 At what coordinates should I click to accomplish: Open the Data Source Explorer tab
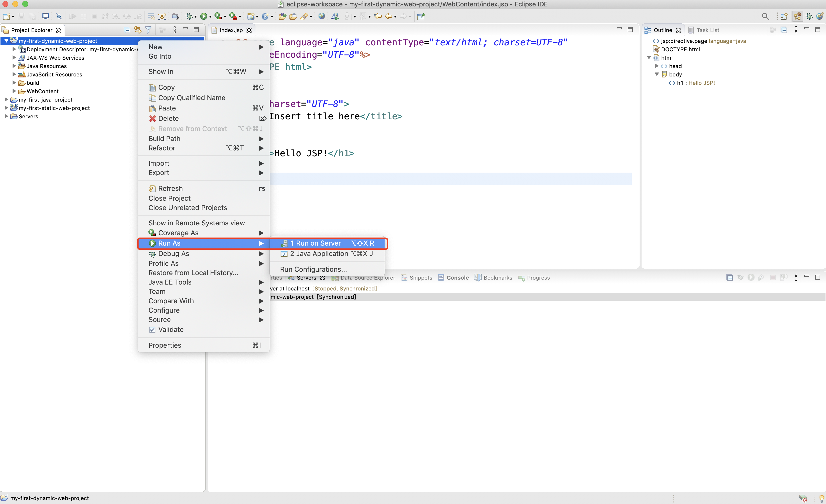(x=363, y=278)
